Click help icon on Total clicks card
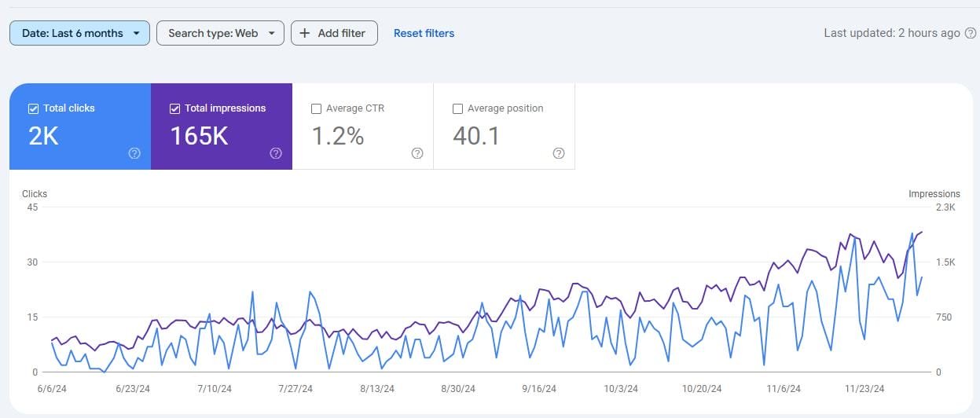The height and width of the screenshot is (418, 980). pyautogui.click(x=134, y=153)
